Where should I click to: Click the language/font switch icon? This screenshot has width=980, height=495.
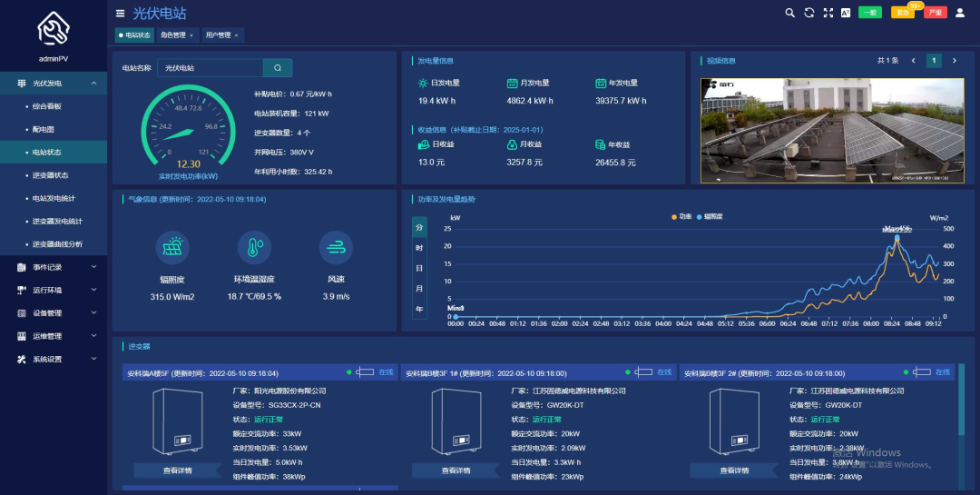tap(846, 13)
